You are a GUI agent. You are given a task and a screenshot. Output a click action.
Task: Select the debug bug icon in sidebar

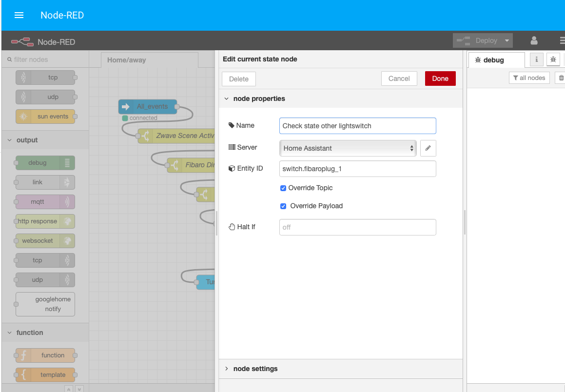pos(553,59)
